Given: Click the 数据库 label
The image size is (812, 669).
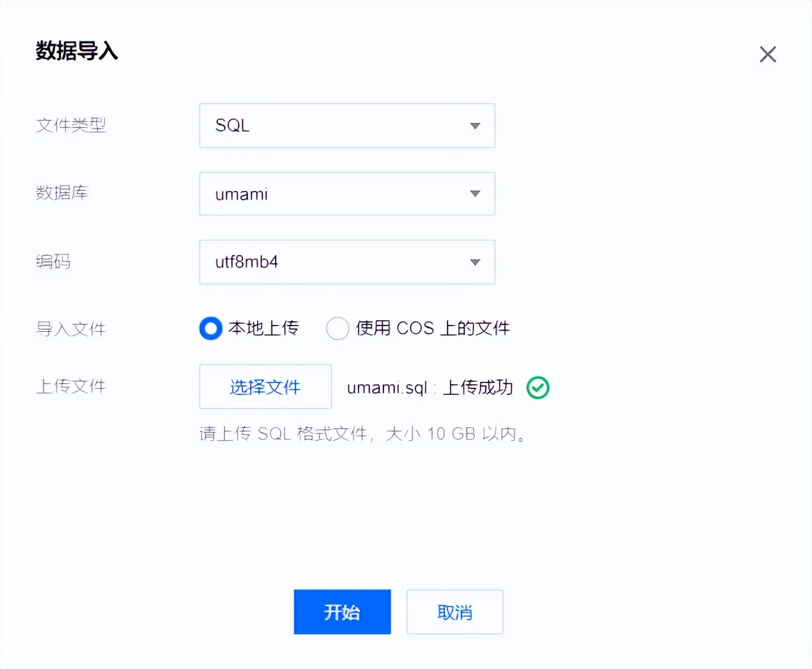Looking at the screenshot, I should click(x=62, y=193).
